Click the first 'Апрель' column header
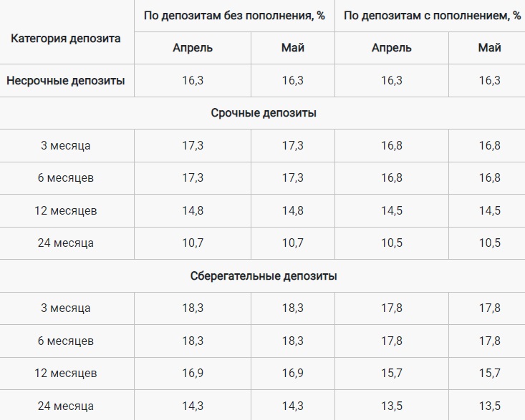525x420 pixels. [193, 48]
